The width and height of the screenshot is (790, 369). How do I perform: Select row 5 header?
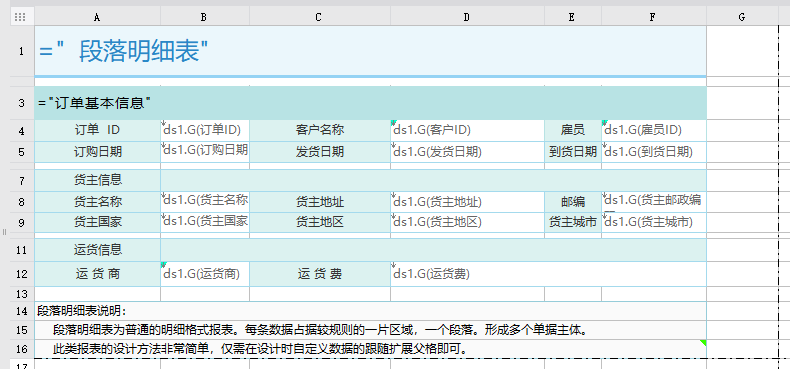pyautogui.click(x=22, y=152)
